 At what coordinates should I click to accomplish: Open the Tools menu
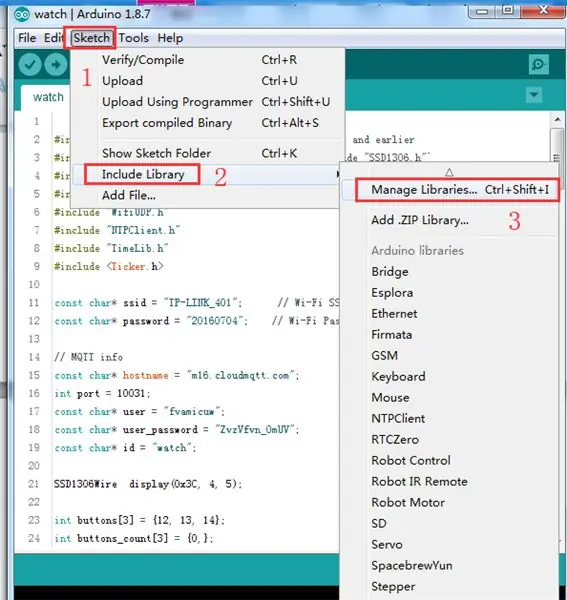[134, 38]
